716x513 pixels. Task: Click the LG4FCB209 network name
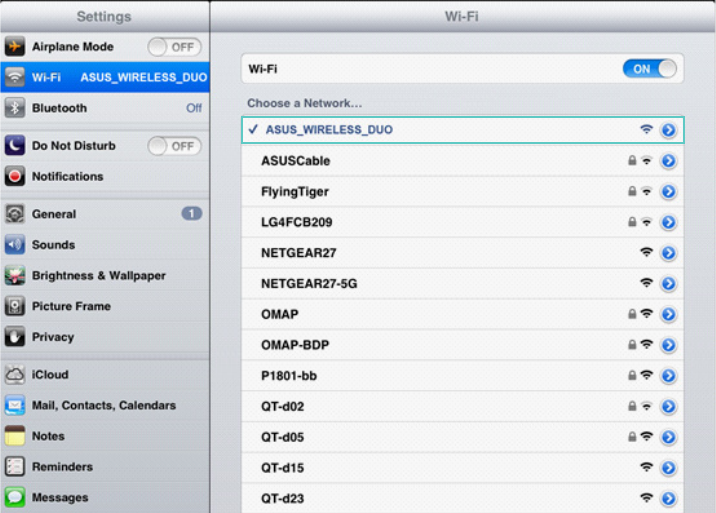tap(296, 222)
